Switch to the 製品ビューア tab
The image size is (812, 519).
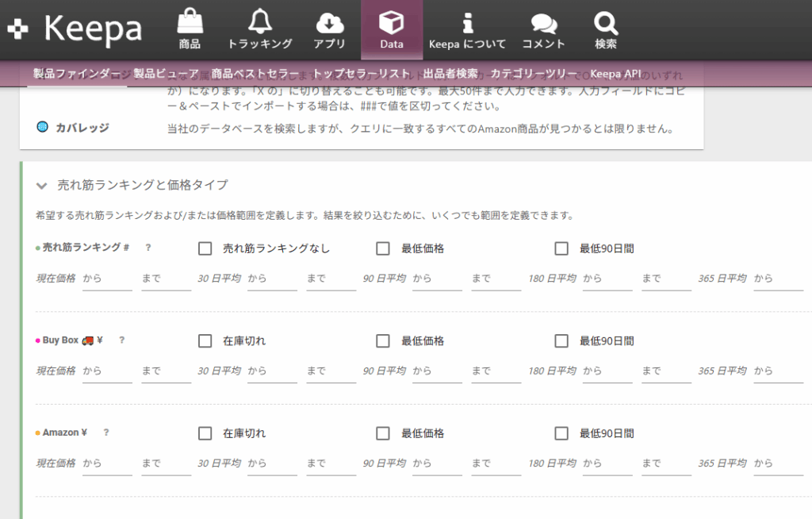point(167,74)
